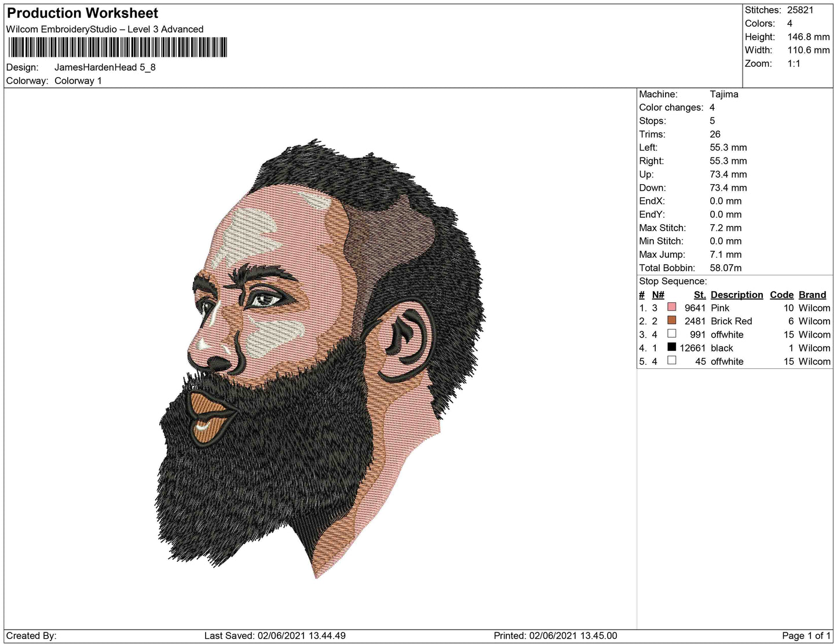This screenshot has width=837, height=644.
Task: Click the stitch count '9641' for Pink
Action: click(695, 308)
